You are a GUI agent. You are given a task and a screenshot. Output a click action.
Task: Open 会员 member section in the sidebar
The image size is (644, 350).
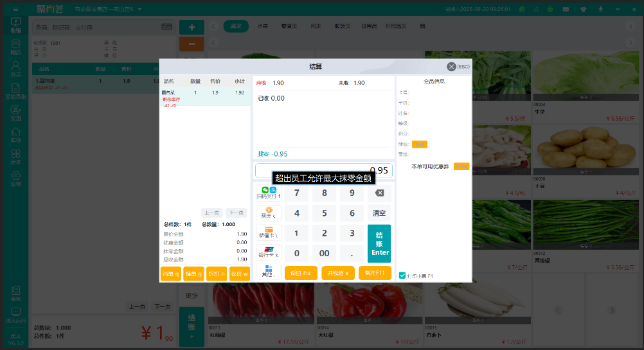coord(15,69)
